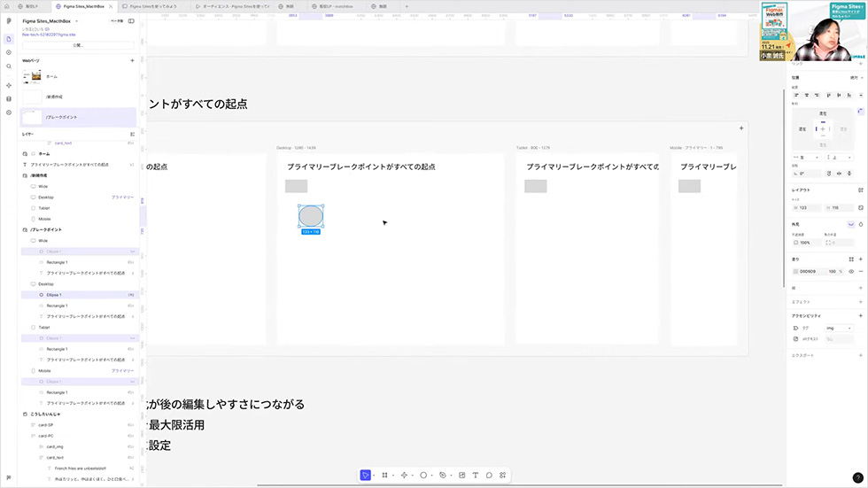Viewport: 868px width, 488px height.
Task: Select the Text tool in bottom toolbar
Action: [475, 476]
